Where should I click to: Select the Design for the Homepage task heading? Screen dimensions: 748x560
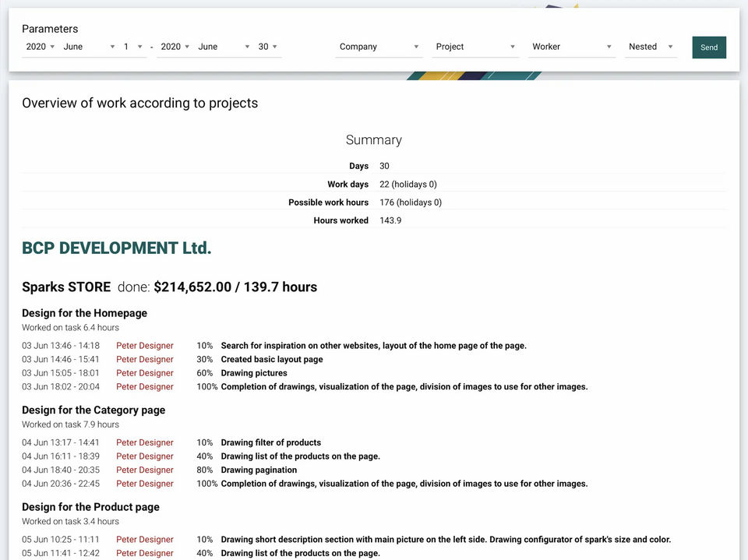[84, 313]
